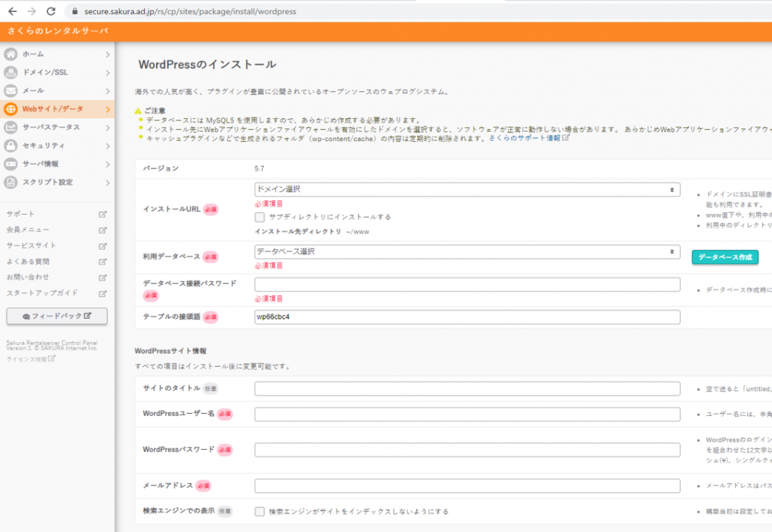Open the 会員メニュー link
The height and width of the screenshot is (532, 772).
tap(28, 230)
